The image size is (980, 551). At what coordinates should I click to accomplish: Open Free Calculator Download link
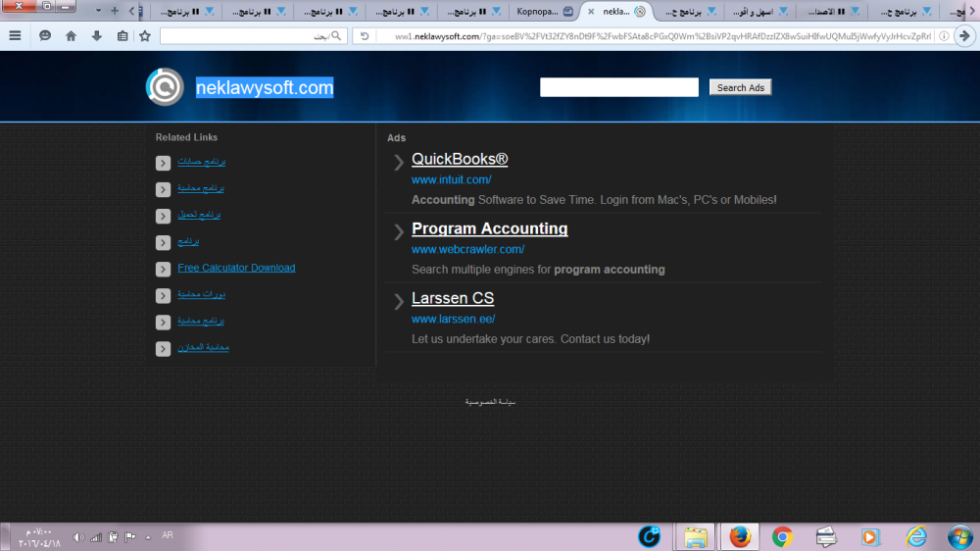click(x=236, y=268)
